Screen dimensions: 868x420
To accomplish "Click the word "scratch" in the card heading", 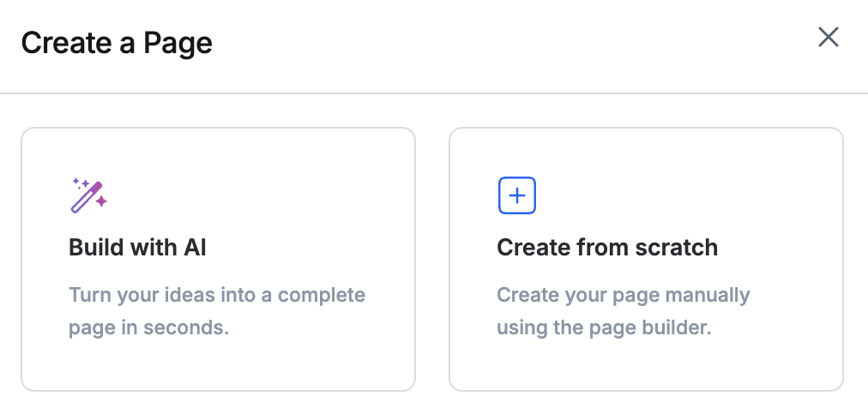I will coord(676,248).
